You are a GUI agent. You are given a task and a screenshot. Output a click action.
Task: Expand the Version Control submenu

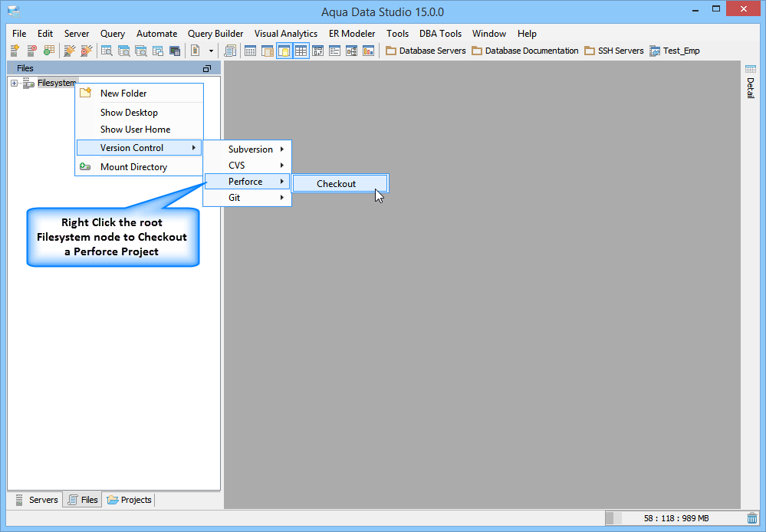tap(140, 147)
